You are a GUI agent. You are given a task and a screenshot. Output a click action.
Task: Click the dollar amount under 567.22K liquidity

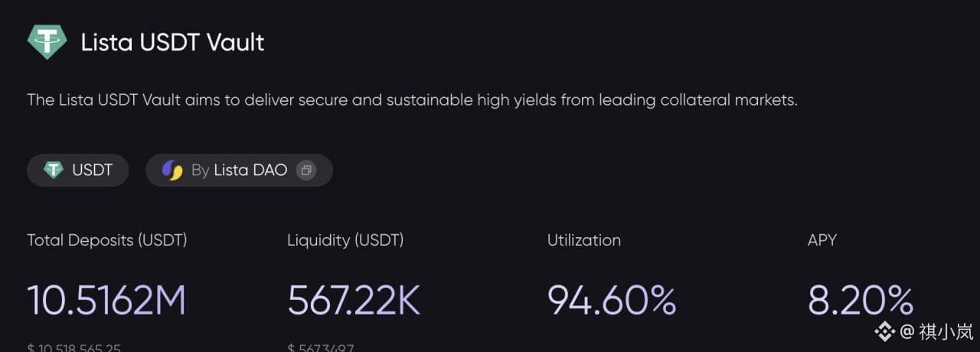point(321,347)
